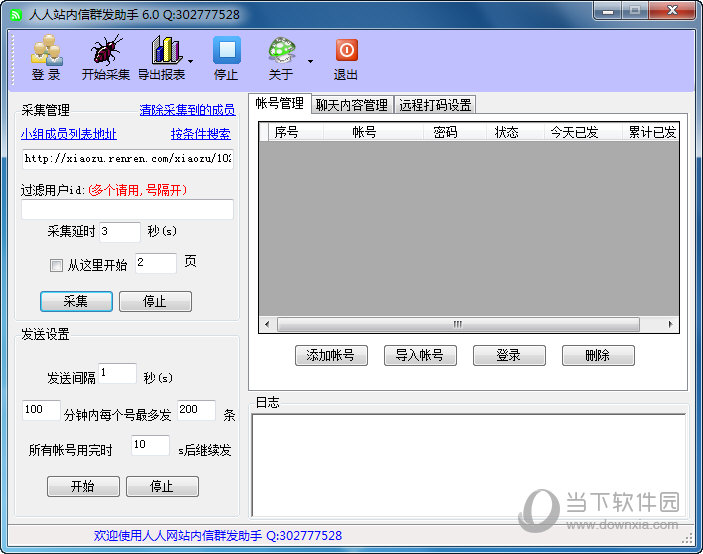Expand the 导出报表 dropdown arrow
Viewport: 703px width, 554px height.
(x=191, y=61)
